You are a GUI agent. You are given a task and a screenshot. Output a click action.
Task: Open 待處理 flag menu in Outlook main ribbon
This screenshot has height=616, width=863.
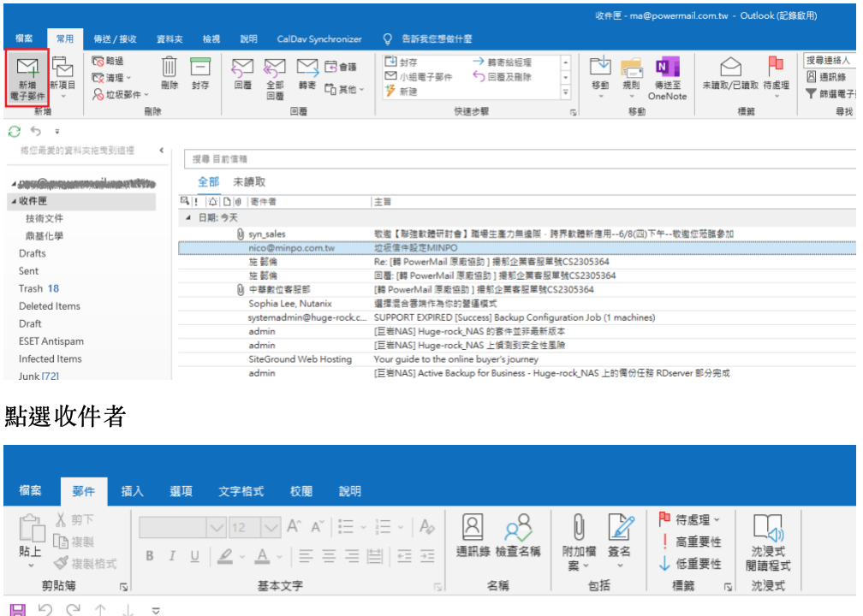pyautogui.click(x=776, y=76)
